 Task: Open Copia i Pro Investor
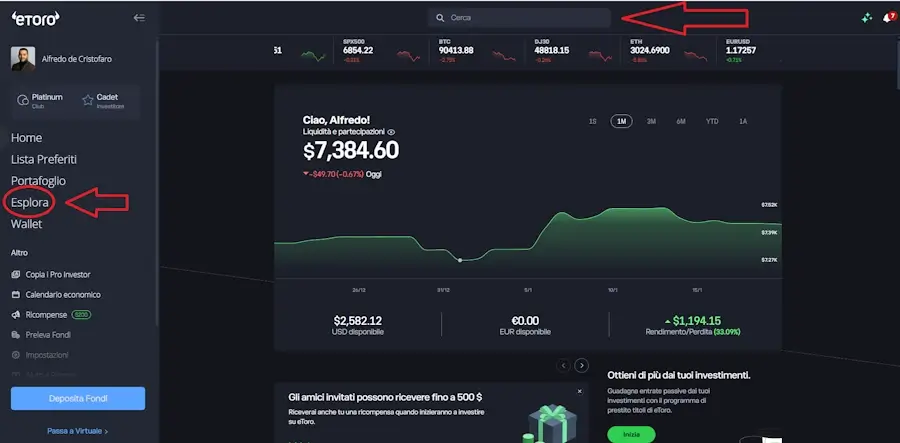(57, 275)
